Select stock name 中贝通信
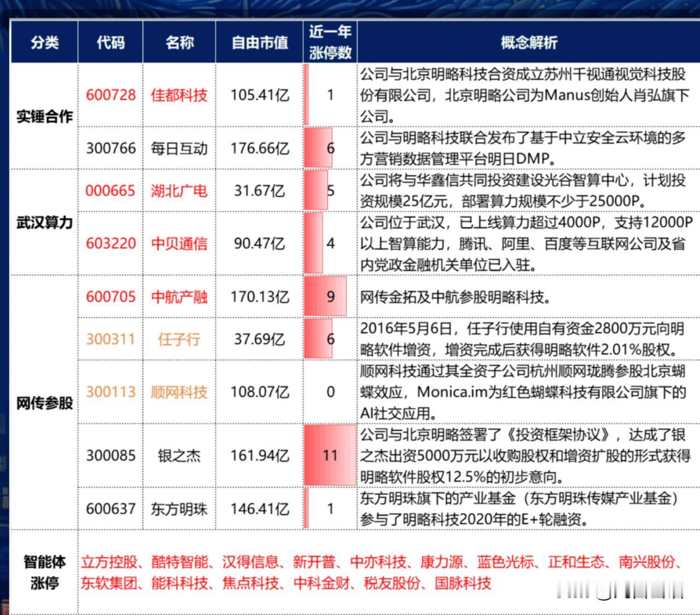This screenshot has width=700, height=615. coord(179,243)
